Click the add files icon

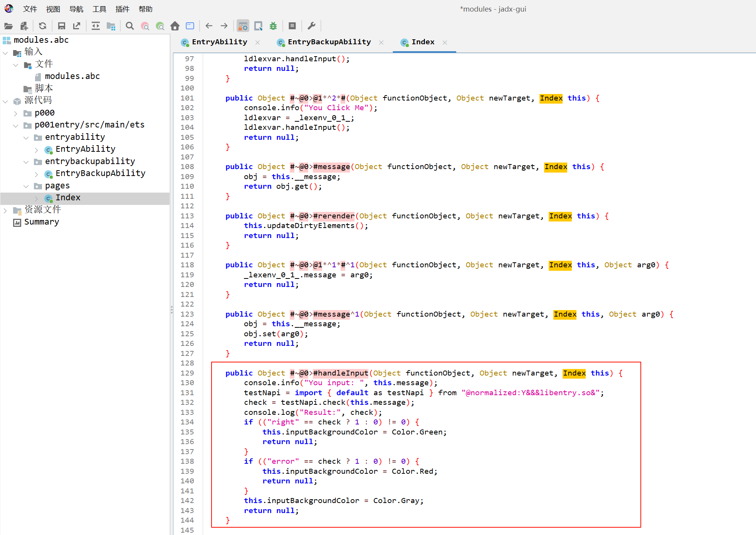24,26
